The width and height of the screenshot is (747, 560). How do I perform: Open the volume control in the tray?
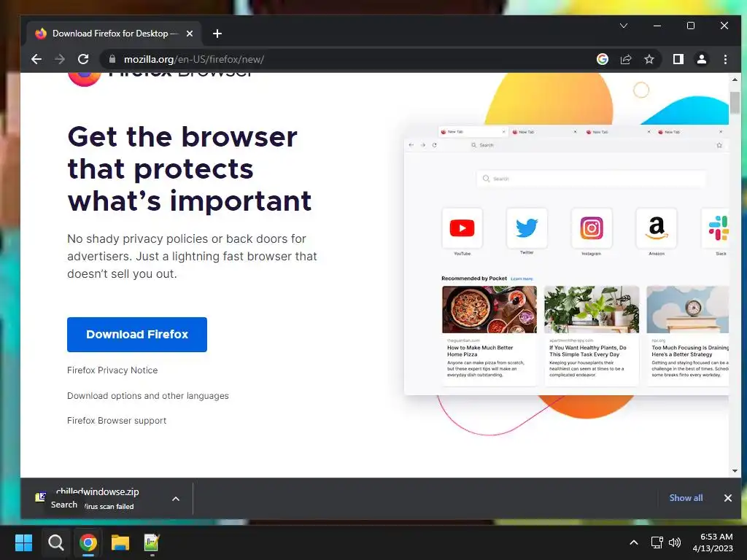pos(675,542)
